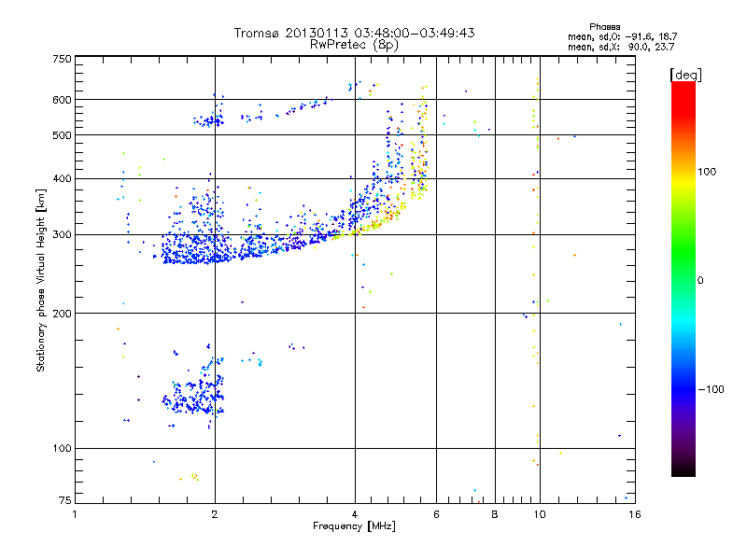
Task: Click the y-axis tick label '100'
Action: click(x=62, y=448)
